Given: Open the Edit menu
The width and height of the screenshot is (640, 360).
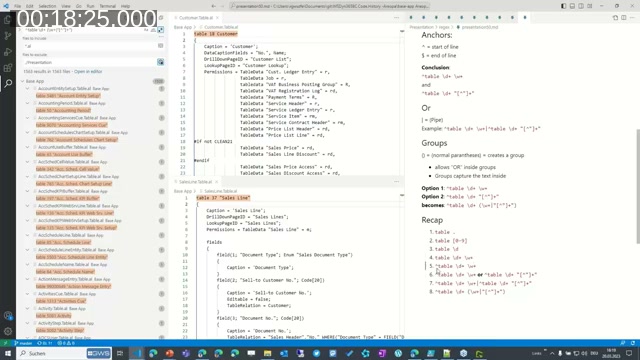Looking at the screenshot, I should pyautogui.click(x=30, y=6).
